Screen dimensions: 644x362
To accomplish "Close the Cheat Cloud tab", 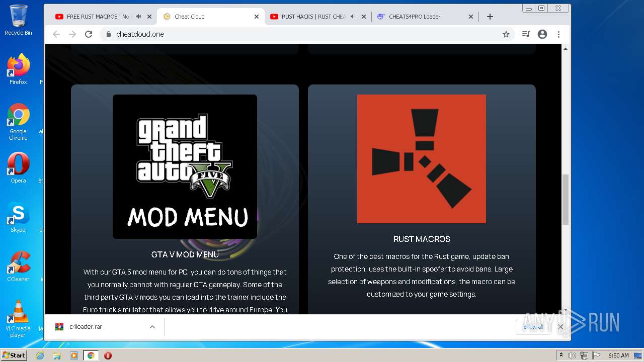I will click(257, 17).
